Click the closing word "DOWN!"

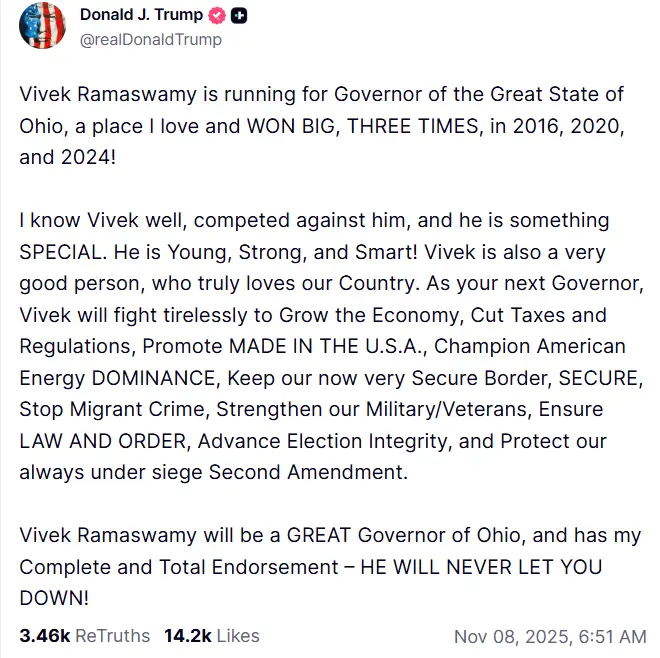tap(55, 598)
